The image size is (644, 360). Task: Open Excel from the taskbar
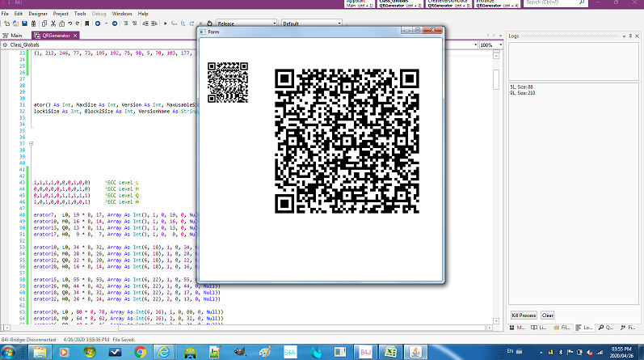[390, 352]
